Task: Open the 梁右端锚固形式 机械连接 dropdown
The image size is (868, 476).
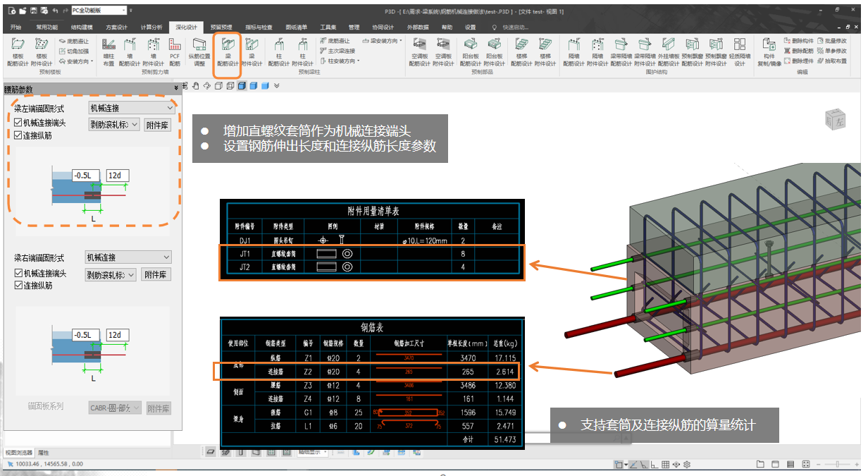Action: tap(128, 257)
